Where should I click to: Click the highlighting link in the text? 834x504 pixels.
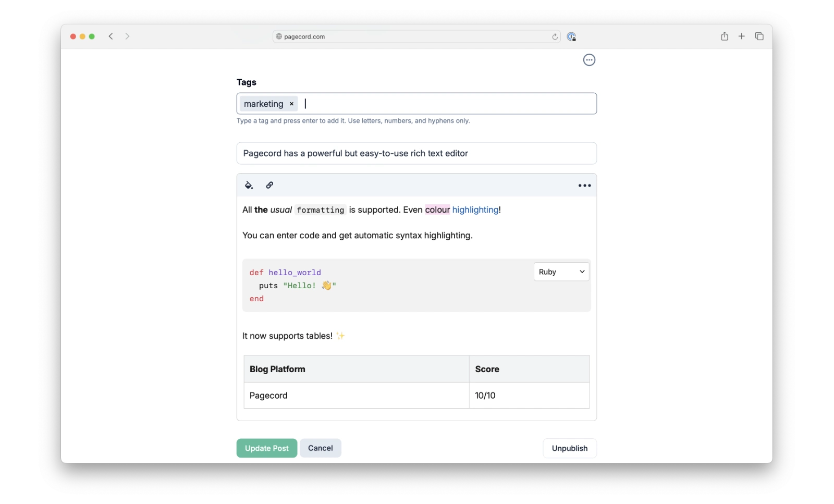click(475, 210)
